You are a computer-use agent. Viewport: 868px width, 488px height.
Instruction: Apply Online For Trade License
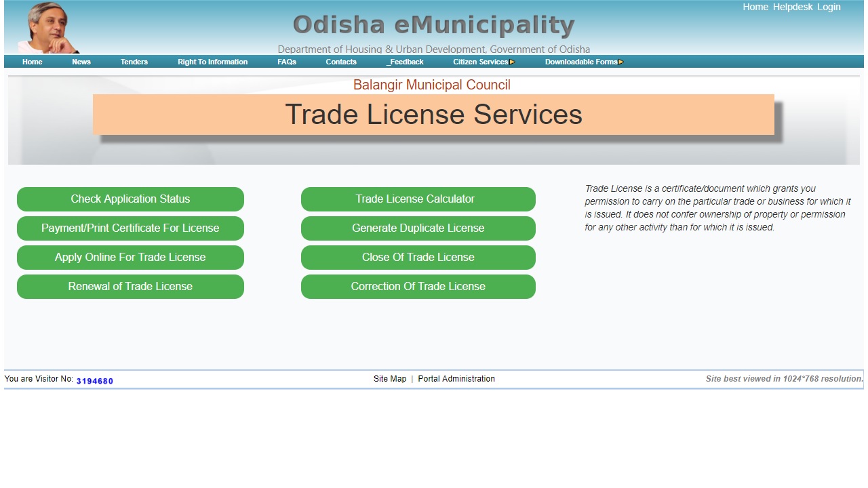tap(130, 258)
